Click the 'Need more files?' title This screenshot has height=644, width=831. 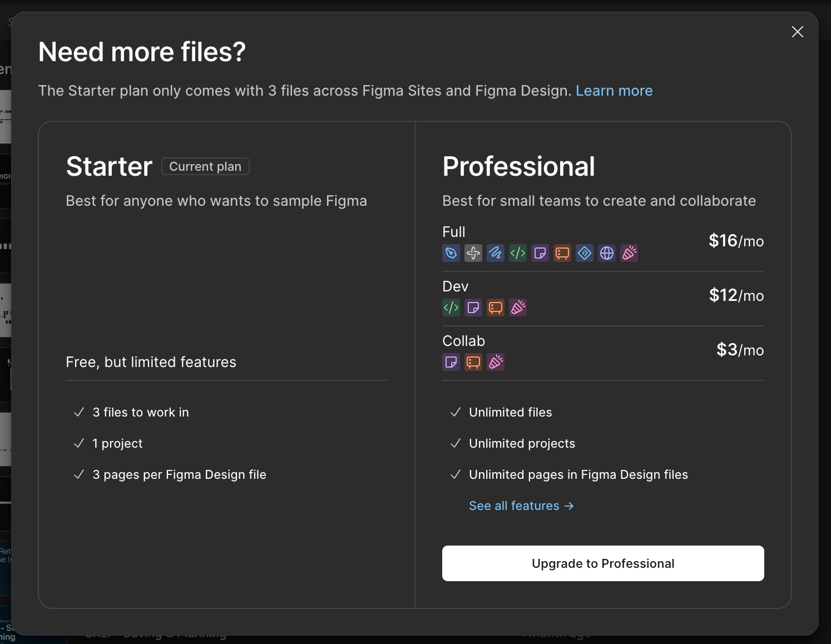coord(142,52)
